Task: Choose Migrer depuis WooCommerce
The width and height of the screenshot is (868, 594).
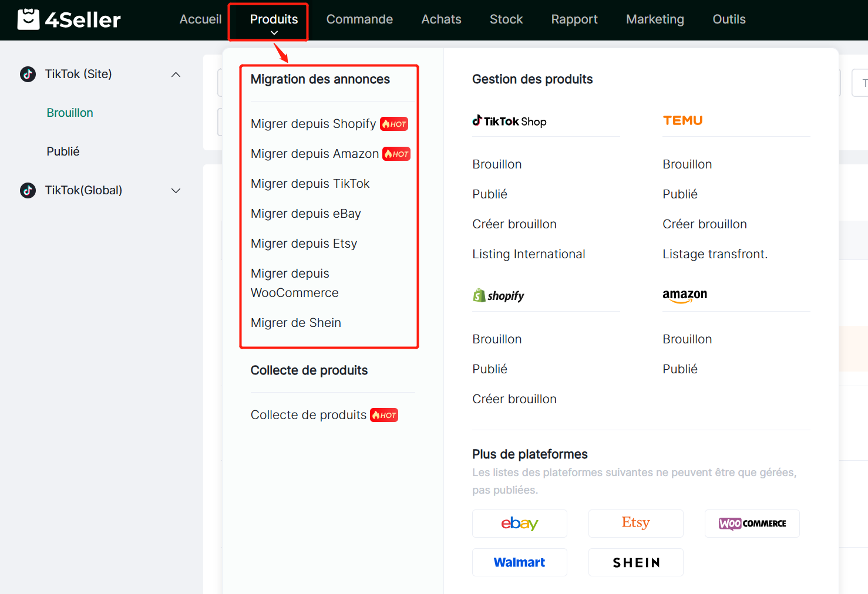Action: click(295, 283)
